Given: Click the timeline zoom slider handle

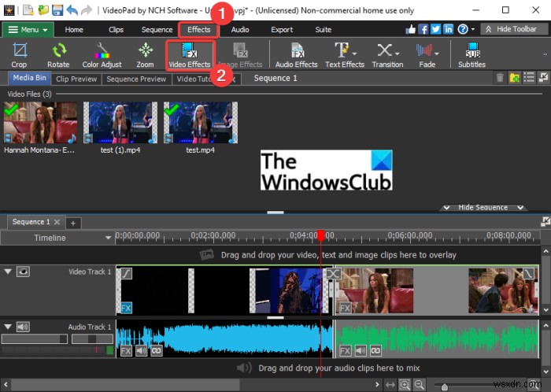Looking at the screenshot, I should 445,387.
